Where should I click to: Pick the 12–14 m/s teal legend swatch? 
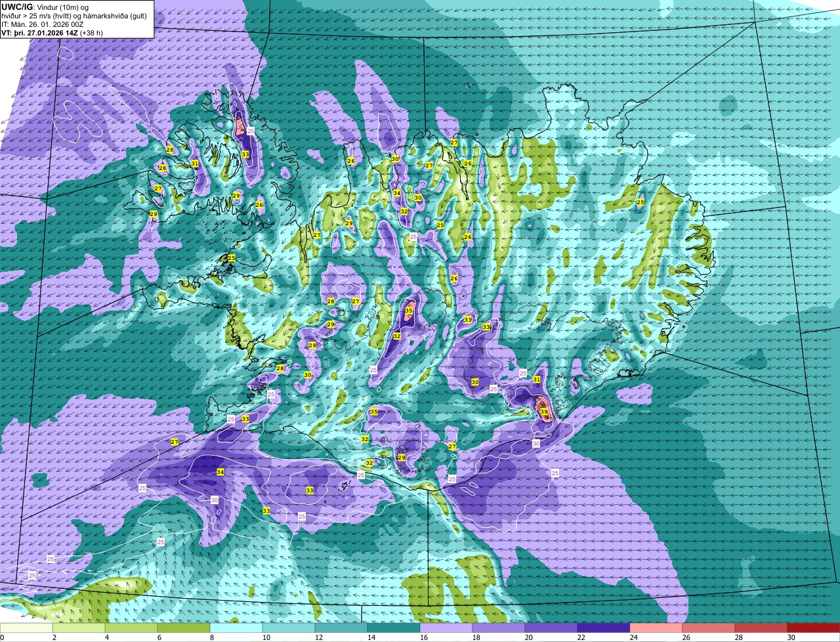pyautogui.click(x=342, y=628)
